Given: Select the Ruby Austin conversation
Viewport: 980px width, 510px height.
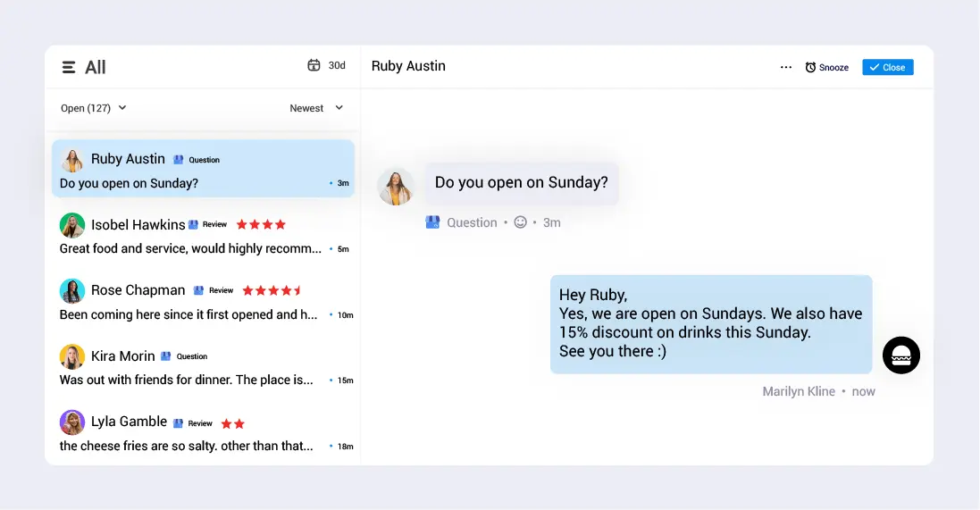Looking at the screenshot, I should click(203, 169).
